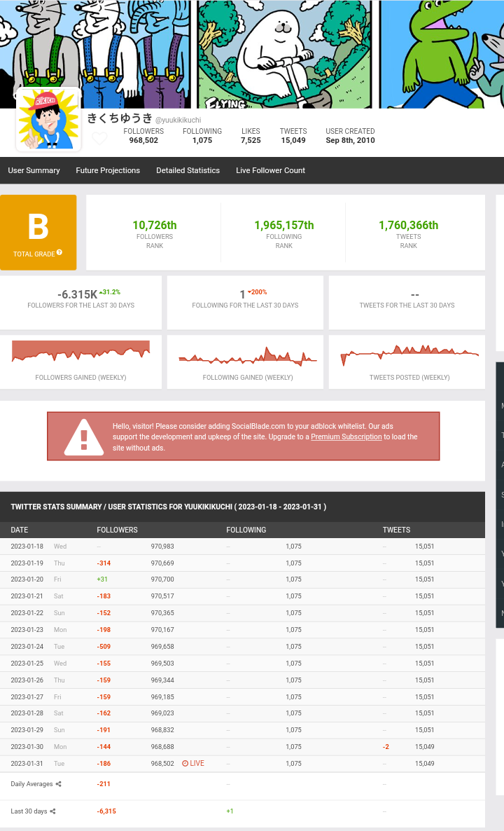The image size is (504, 831).
Task: Click the orange B total grade tile
Action: 38,232
